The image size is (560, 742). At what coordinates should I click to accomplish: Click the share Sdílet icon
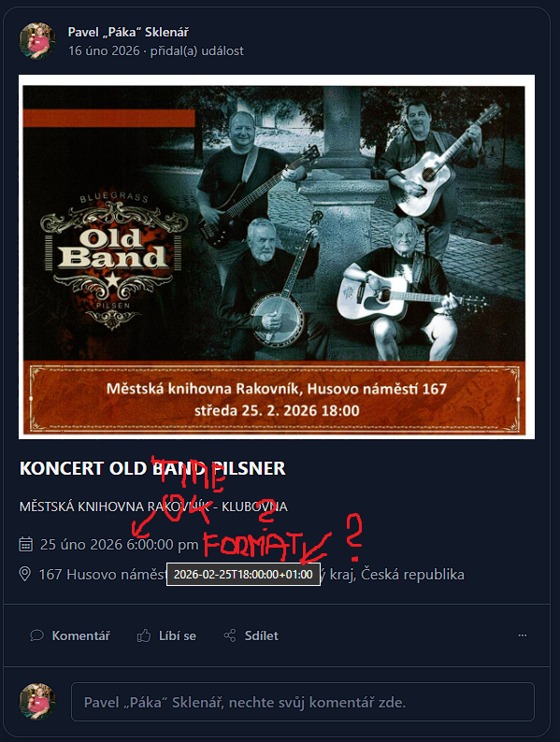click(x=230, y=635)
